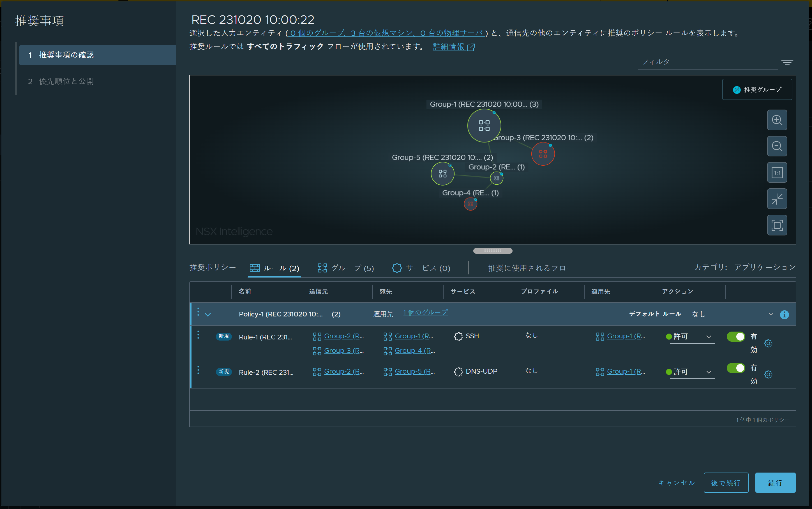The image size is (812, 509).
Task: Open Rule-1 settings gear
Action: click(768, 343)
